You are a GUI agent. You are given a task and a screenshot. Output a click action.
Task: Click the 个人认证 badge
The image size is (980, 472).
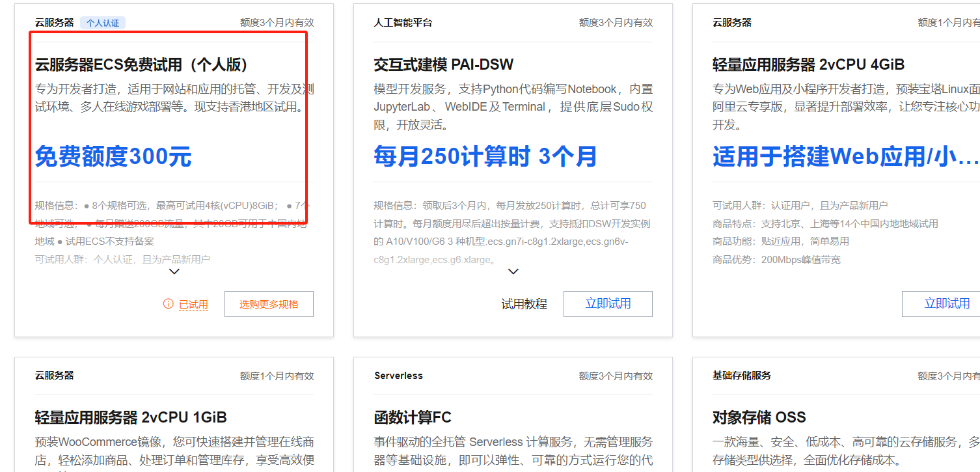coord(103,23)
